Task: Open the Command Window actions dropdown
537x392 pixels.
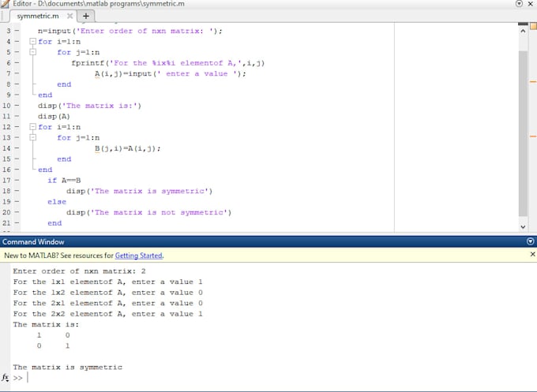Action: click(530, 241)
